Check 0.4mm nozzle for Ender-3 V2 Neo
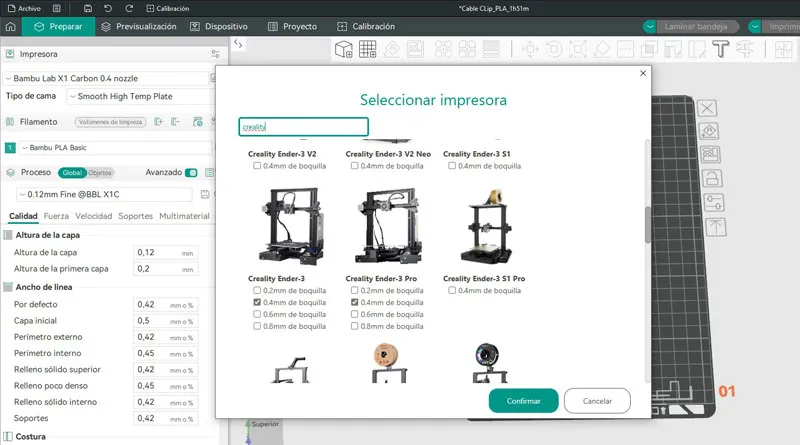Viewport: 800px width, 445px height. coord(355,166)
